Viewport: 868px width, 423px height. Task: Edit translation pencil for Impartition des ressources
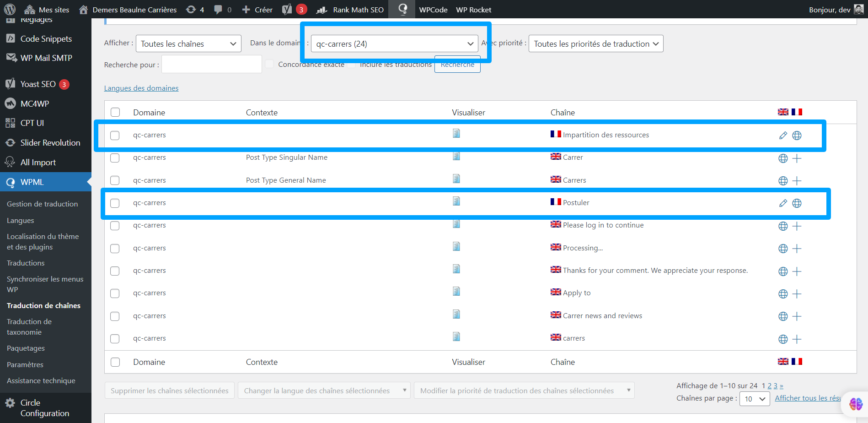(783, 136)
